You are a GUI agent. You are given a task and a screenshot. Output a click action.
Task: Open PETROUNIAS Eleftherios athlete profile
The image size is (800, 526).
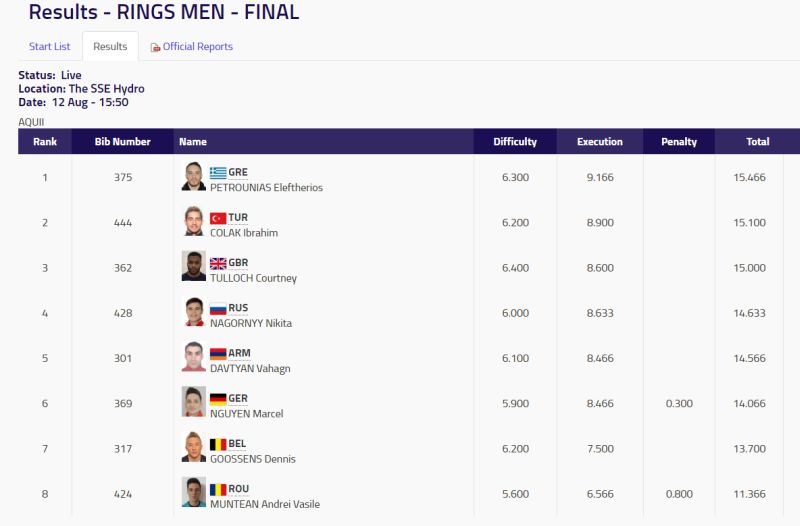(x=266, y=188)
